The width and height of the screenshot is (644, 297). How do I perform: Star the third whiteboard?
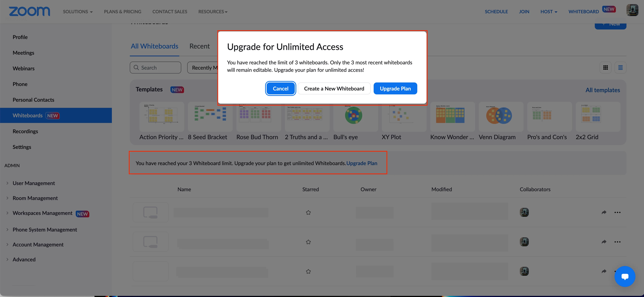click(308, 271)
